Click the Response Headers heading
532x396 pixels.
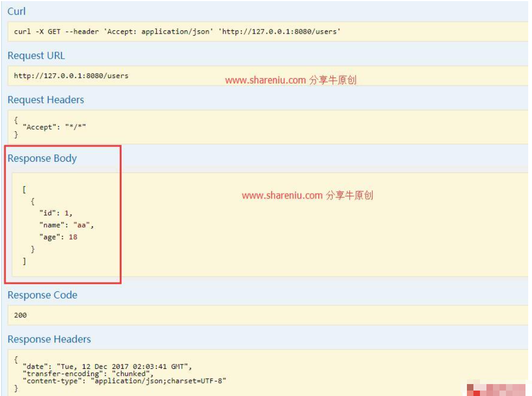pyautogui.click(x=49, y=339)
